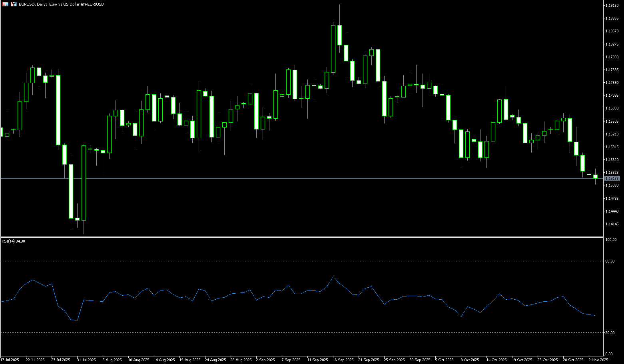Click the 31 Jul 2025 date label
624x364 pixels.
coord(86,360)
